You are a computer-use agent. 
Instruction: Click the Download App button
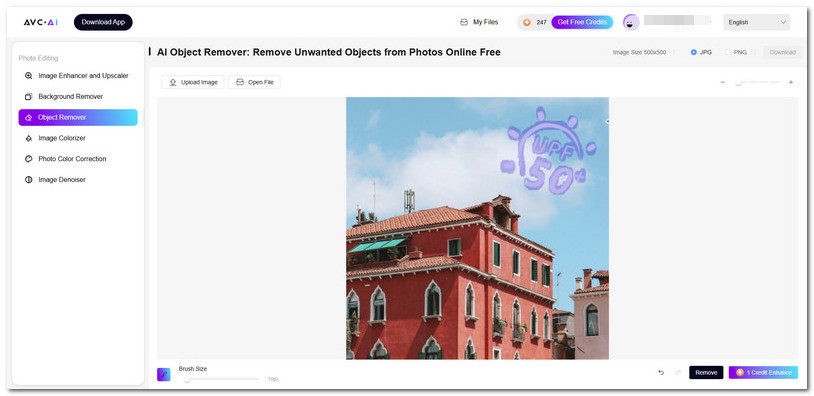click(103, 22)
